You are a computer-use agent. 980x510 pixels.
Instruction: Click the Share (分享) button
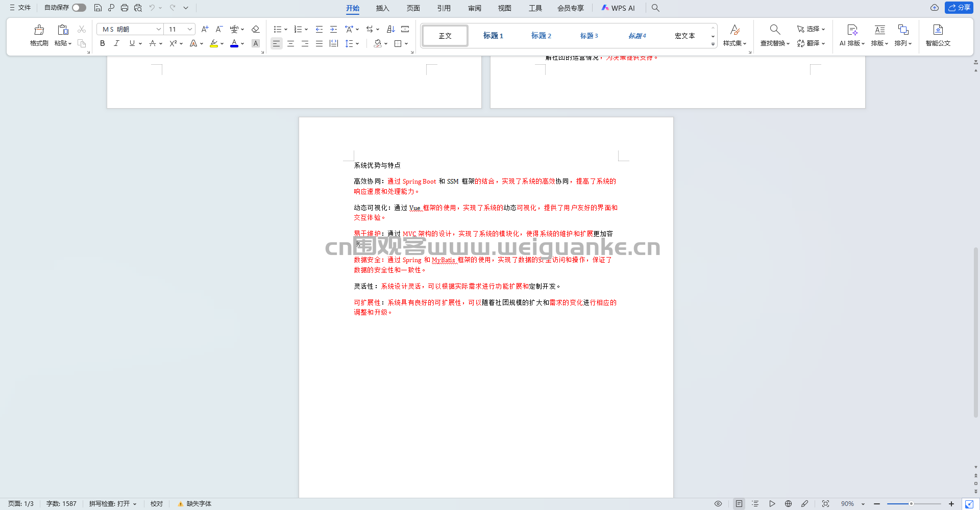point(959,8)
